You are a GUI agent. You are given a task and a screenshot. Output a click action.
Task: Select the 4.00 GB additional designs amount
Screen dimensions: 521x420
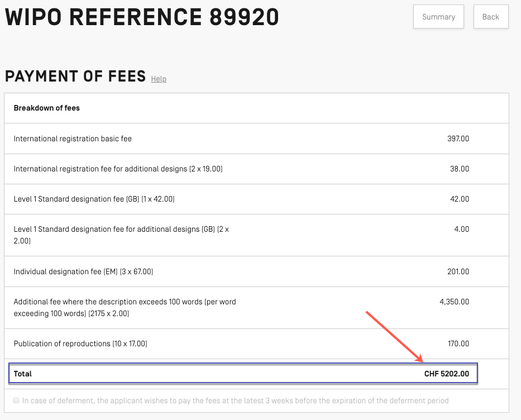coord(462,229)
